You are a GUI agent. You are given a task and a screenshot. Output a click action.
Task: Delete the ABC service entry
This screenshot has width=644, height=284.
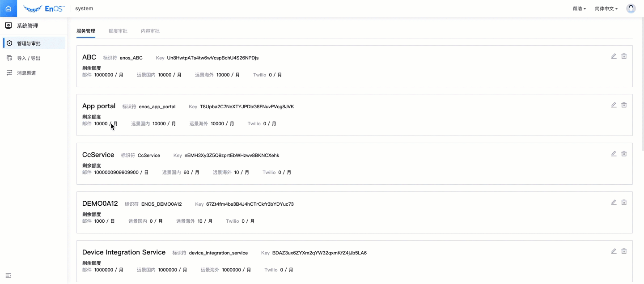click(624, 56)
